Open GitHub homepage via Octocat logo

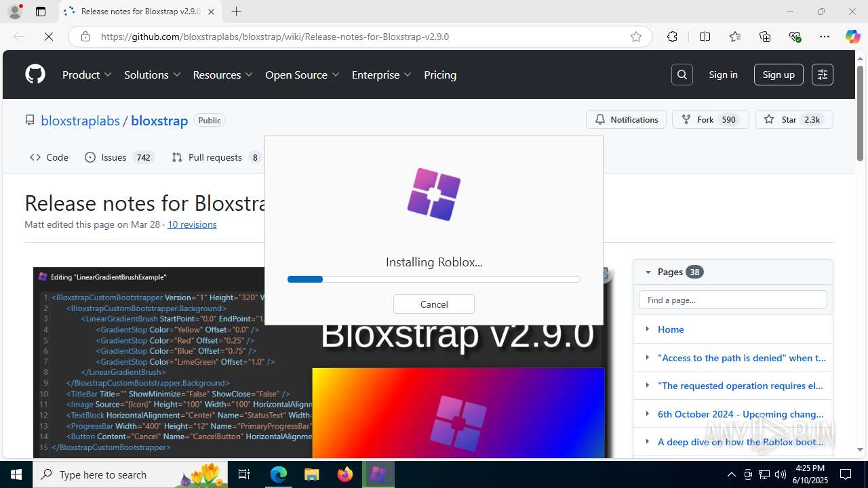35,75
